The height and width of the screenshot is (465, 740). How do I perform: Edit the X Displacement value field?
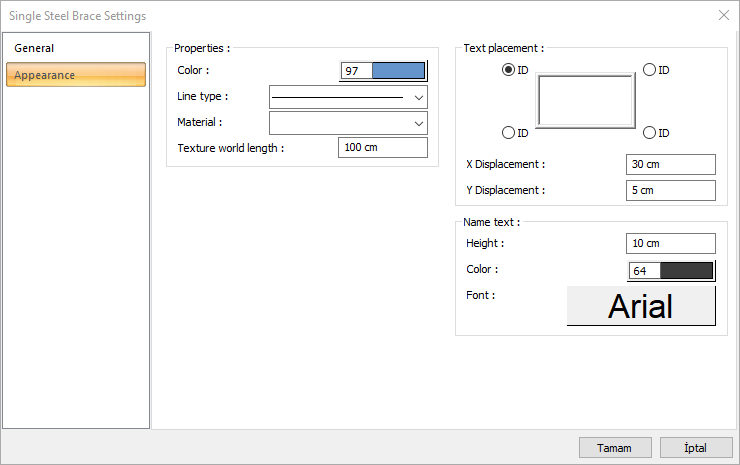tap(670, 164)
